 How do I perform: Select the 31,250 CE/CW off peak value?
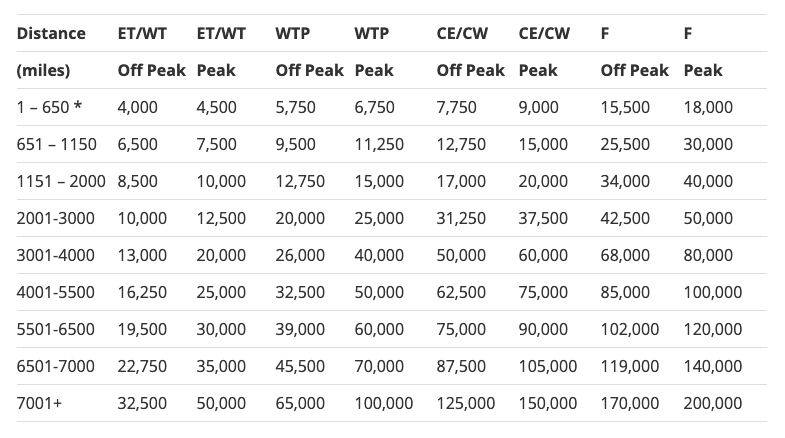click(x=461, y=218)
